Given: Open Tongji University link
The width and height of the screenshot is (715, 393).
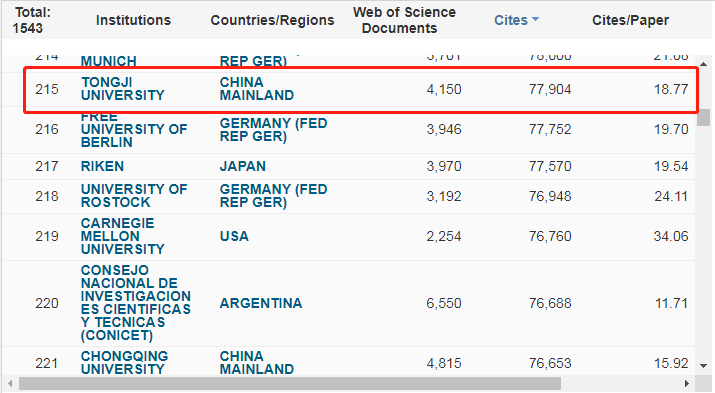Looking at the screenshot, I should tap(123, 88).
